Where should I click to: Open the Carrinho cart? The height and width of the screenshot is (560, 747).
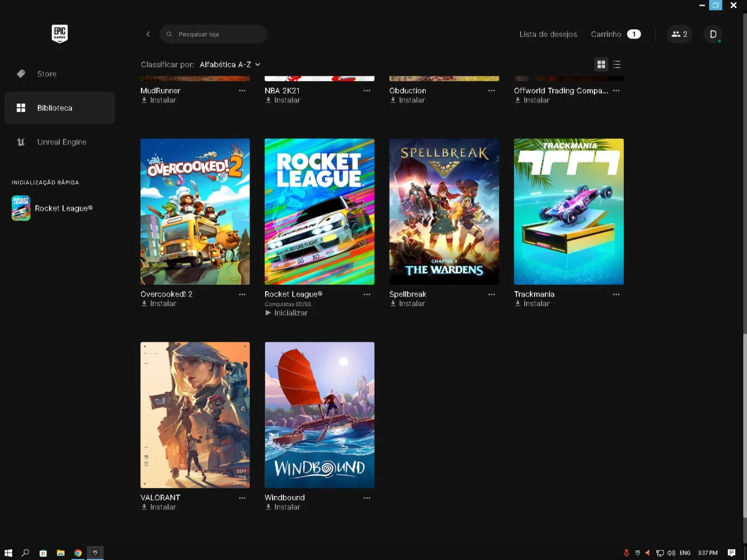[x=616, y=34]
